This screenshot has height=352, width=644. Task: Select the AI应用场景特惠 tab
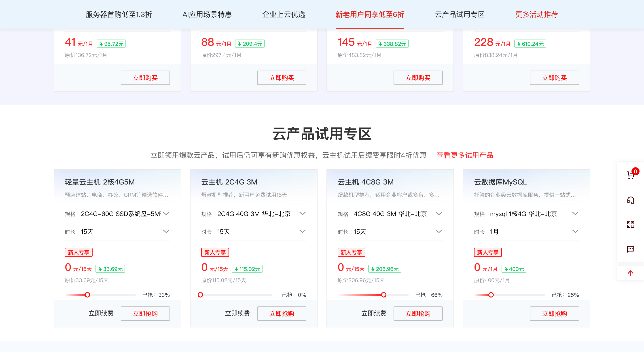coord(207,15)
